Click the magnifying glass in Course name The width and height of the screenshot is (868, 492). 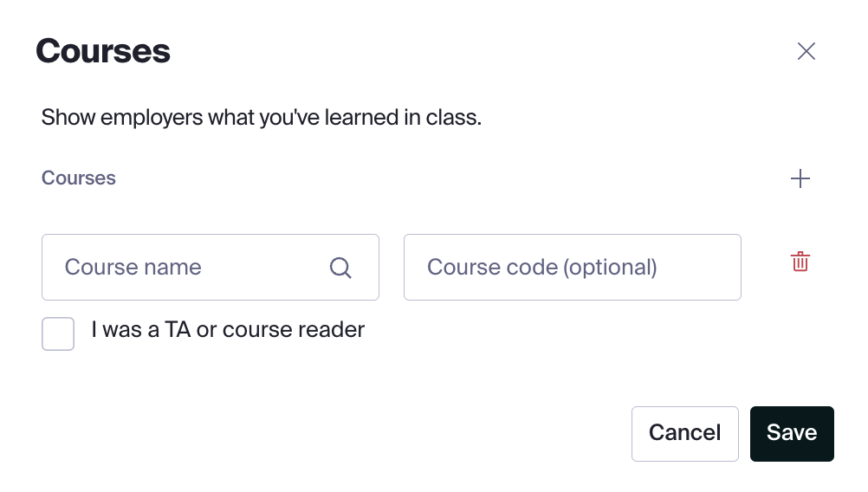click(340, 268)
